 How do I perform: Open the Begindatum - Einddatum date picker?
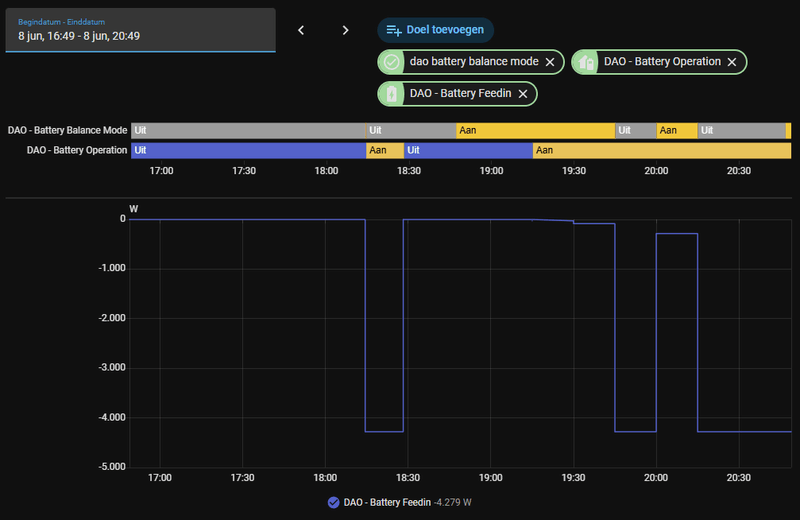coord(140,30)
